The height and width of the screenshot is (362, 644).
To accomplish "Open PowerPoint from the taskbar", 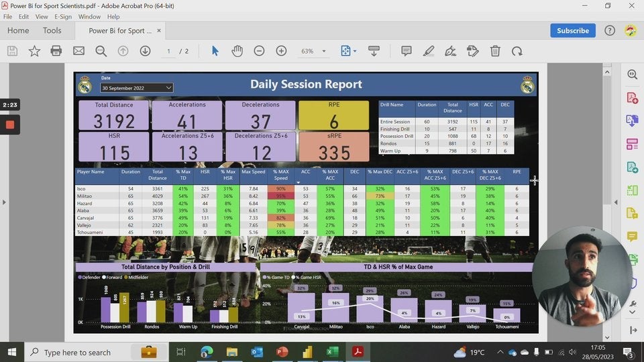I will [282, 352].
